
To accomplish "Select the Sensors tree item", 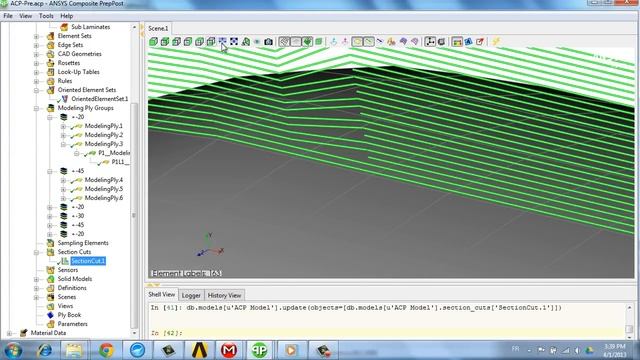I will 68,270.
